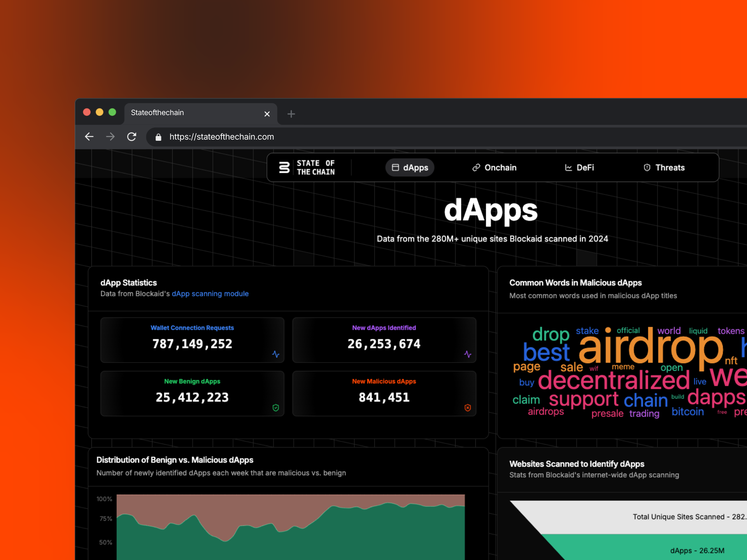
Task: Switch to the Onchain section
Action: click(x=494, y=168)
